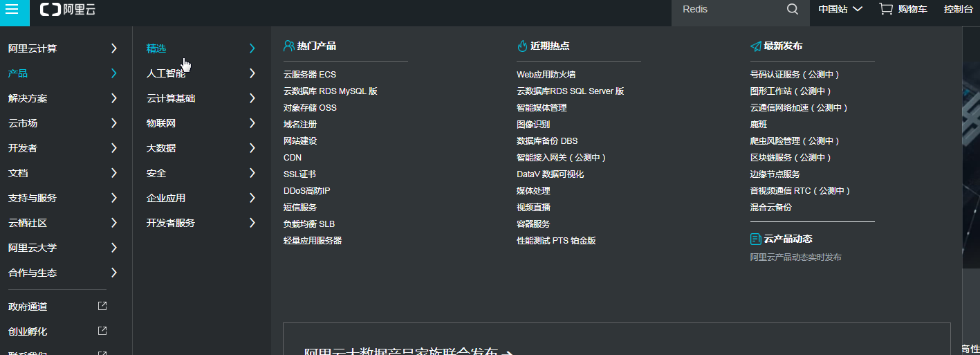Viewport: 980px width, 355px height.
Task: Open 轻量应用服务器 link
Action: [x=313, y=241]
